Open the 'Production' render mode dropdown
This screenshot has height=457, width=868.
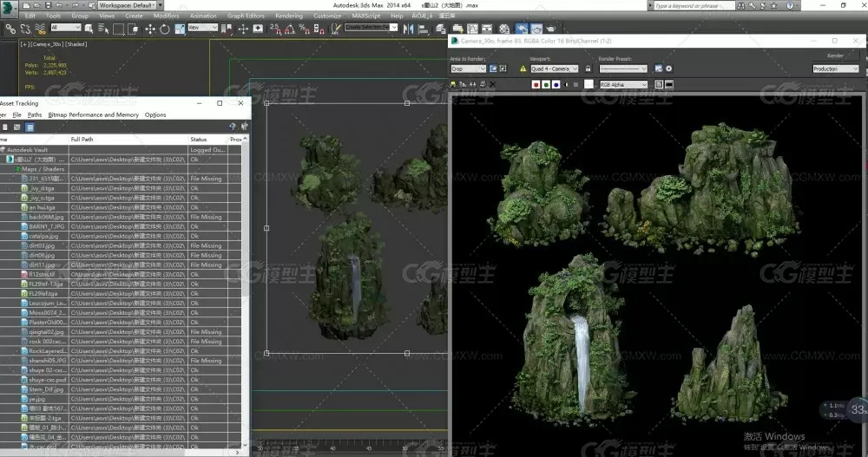click(835, 69)
